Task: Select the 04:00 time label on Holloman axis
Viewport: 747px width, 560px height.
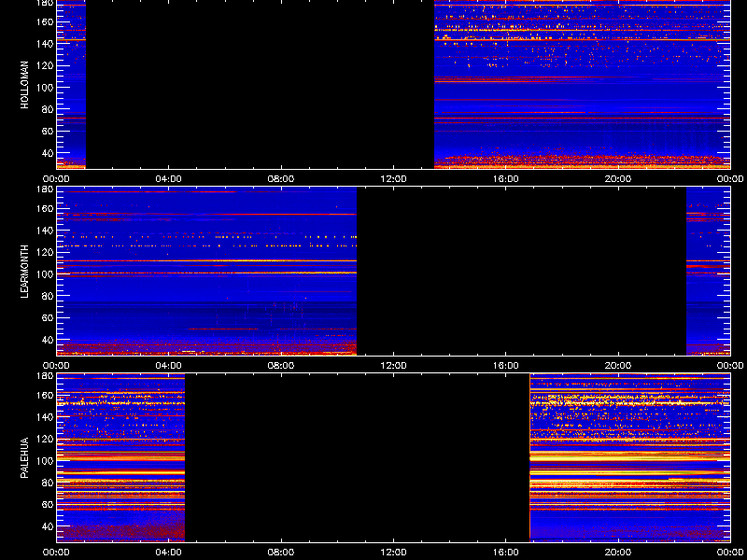Action: (169, 179)
